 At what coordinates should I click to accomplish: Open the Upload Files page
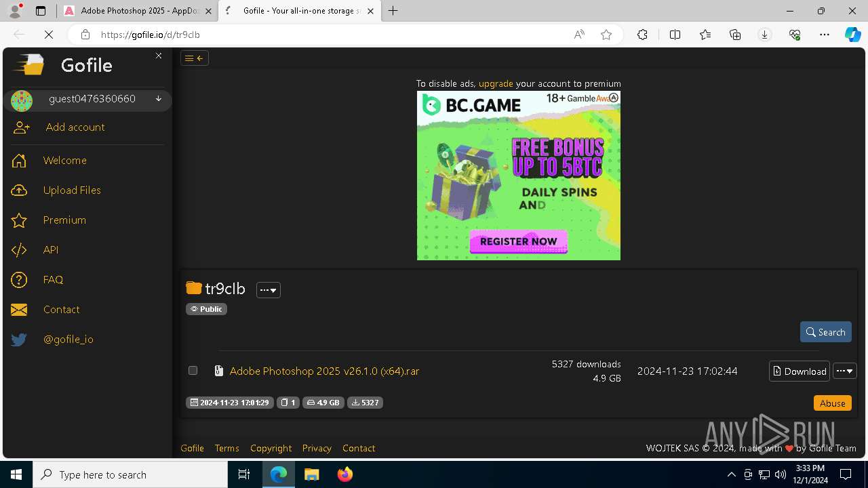[72, 190]
